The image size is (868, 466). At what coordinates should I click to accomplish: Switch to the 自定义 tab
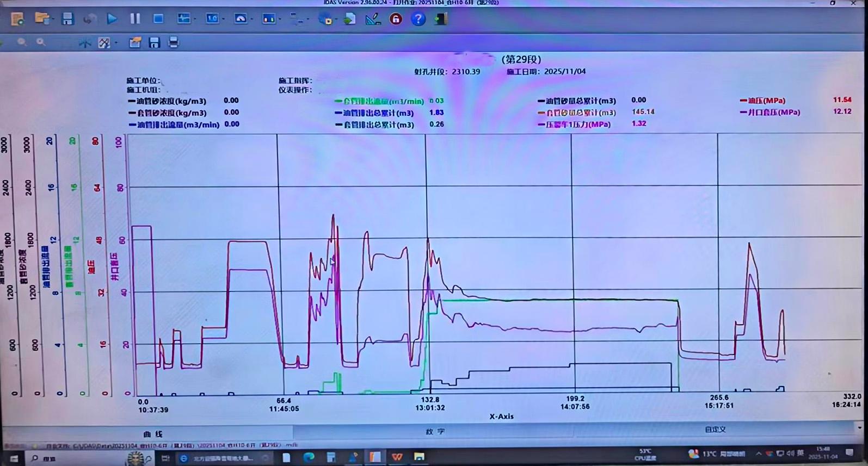click(715, 430)
